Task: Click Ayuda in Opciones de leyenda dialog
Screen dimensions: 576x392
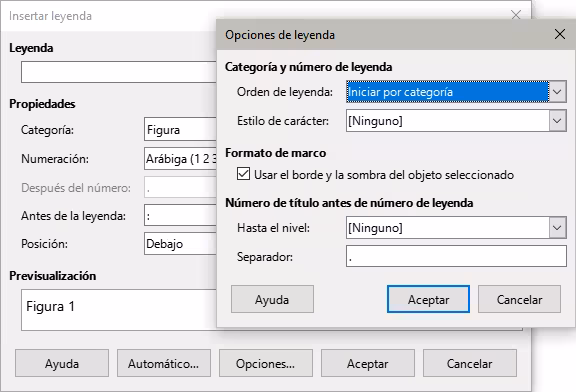Action: click(x=272, y=299)
